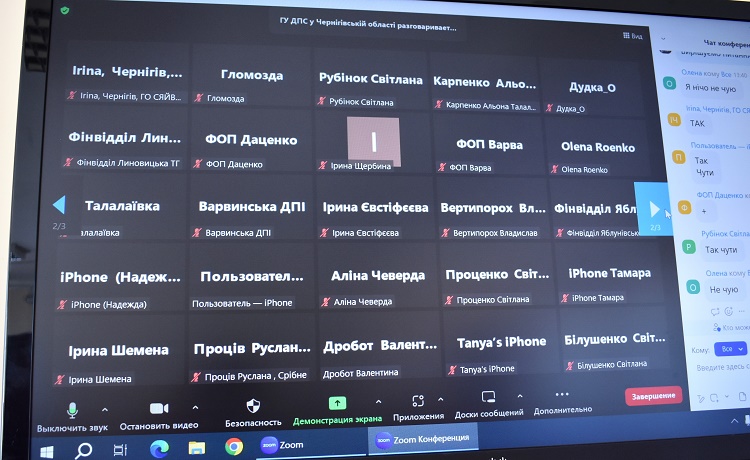
Task: Click the + message from ФОП Даценко
Action: [703, 211]
